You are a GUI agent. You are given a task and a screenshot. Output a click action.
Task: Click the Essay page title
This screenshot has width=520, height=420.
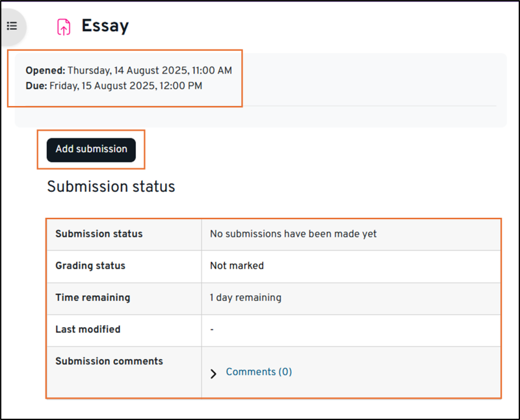point(105,26)
